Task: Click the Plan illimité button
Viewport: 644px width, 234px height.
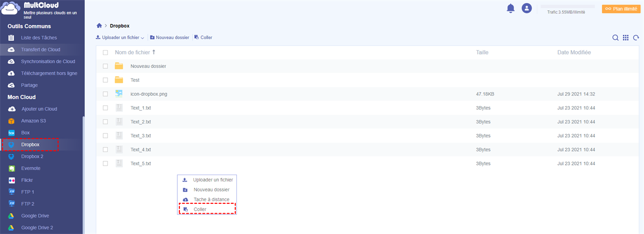Action: 620,8
